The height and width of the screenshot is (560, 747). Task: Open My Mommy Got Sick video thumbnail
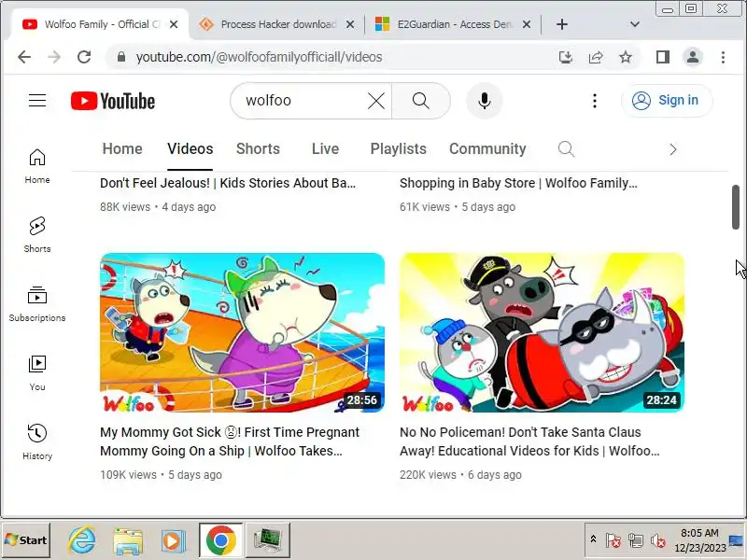243,332
